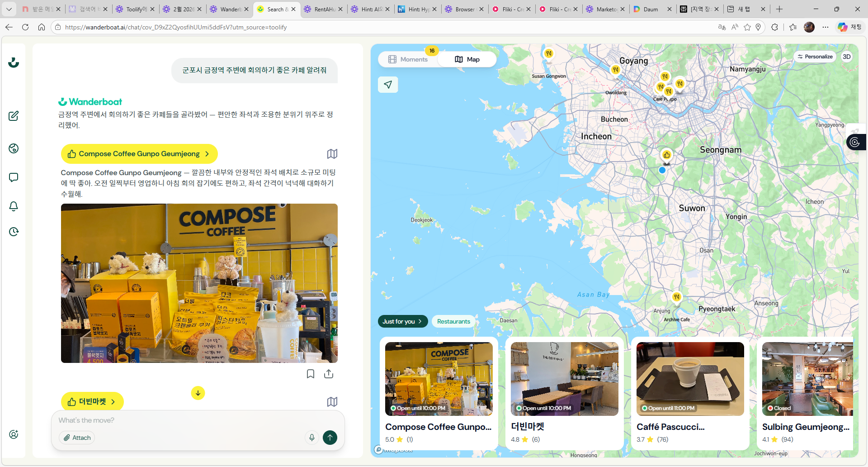Open the browser tab list dropdown

(9, 9)
